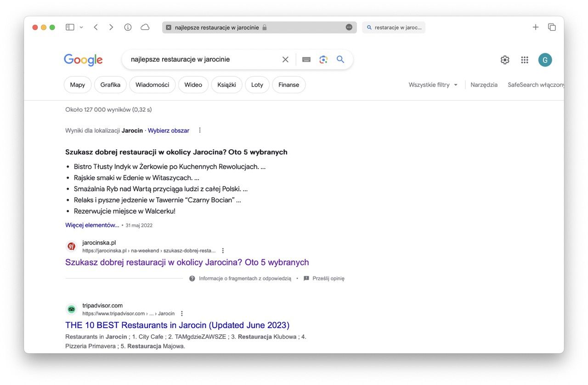Click the Wybierz obszar link
Image resolution: width=588 pixels, height=385 pixels.
click(x=169, y=130)
